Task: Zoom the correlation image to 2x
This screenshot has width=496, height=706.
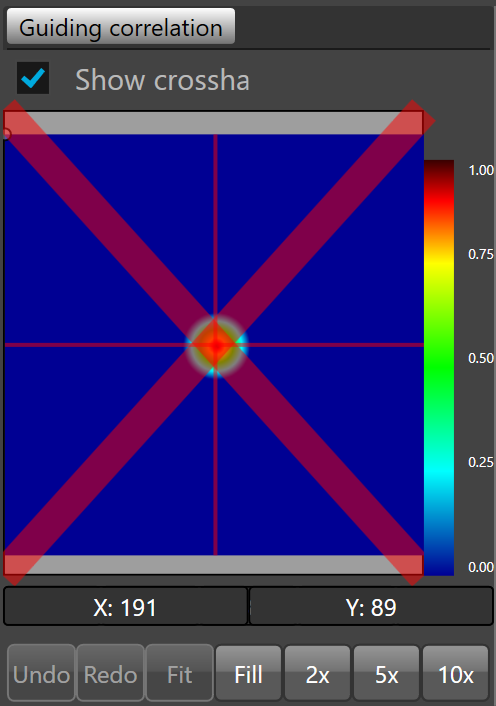Action: click(317, 673)
